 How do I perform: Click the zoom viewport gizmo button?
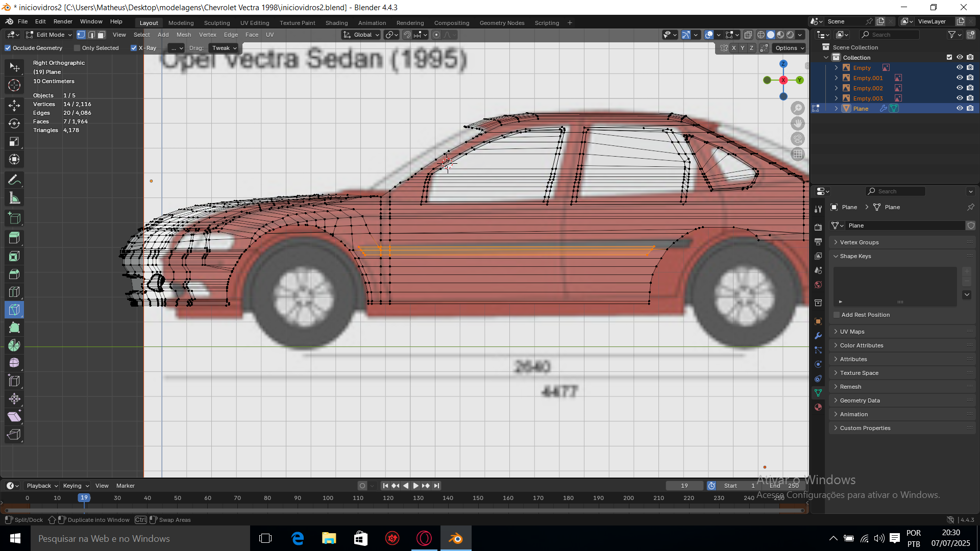(797, 108)
